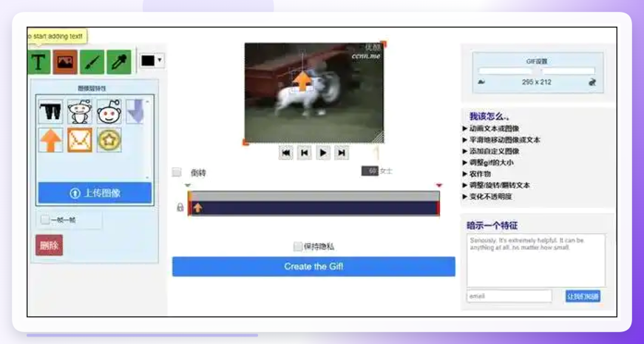644x344 pixels.
Task: Expand the 变化不透明度 help topic
Action: tap(487, 197)
